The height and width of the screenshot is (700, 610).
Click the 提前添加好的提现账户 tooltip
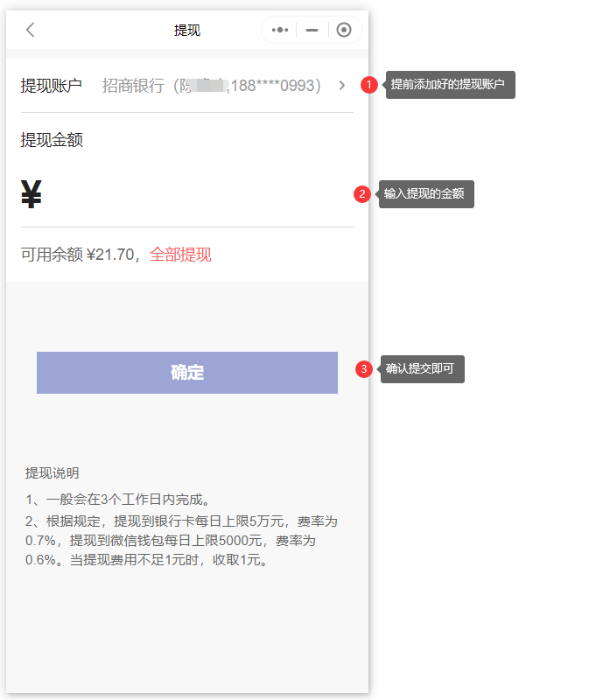pyautogui.click(x=450, y=85)
